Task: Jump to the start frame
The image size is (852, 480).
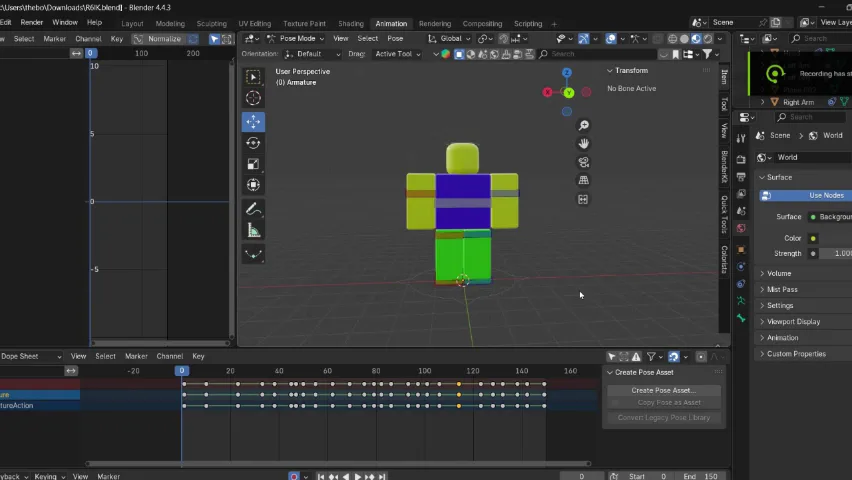Action: tap(321, 476)
